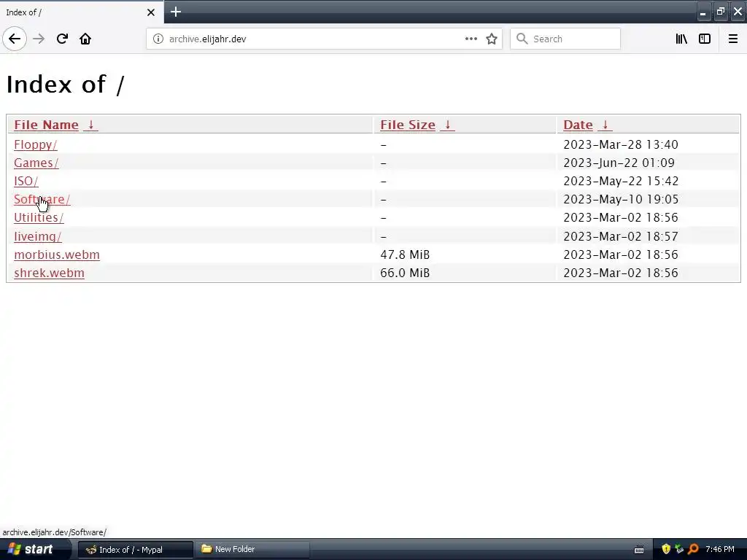Screen dimensions: 747x560
Task: Close the 'Index of /' tab
Action: (x=150, y=12)
